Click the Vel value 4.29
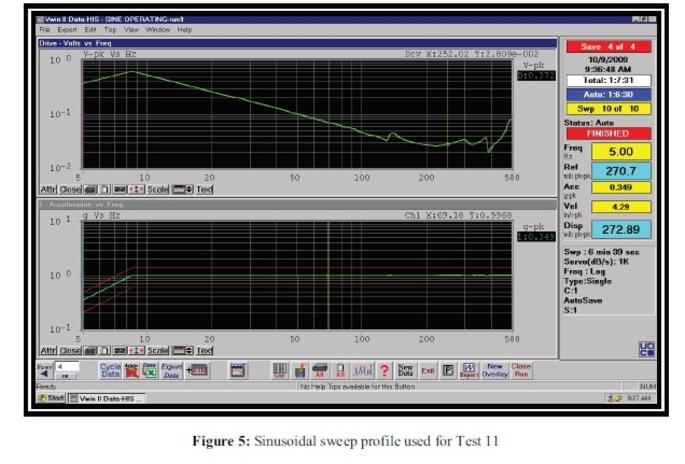 pyautogui.click(x=621, y=207)
